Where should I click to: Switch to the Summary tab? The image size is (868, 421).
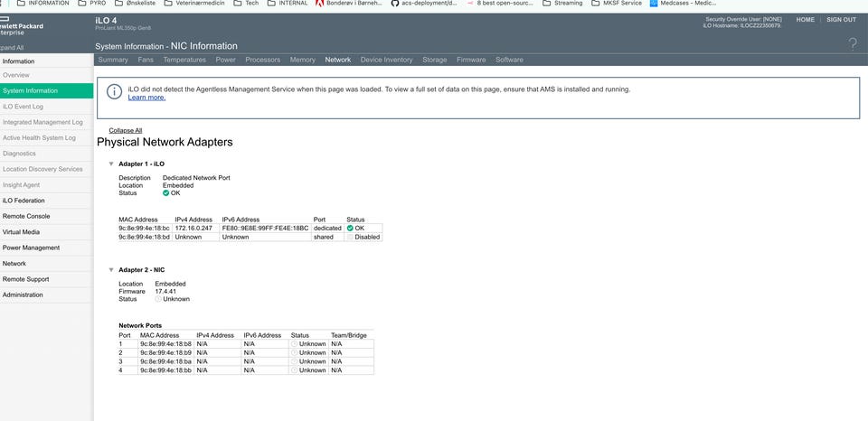pos(113,60)
